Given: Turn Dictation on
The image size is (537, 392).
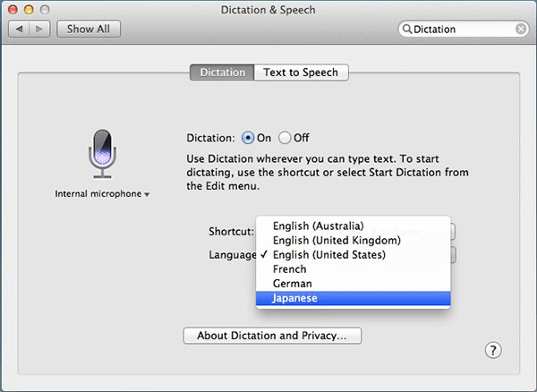Looking at the screenshot, I should pos(248,138).
